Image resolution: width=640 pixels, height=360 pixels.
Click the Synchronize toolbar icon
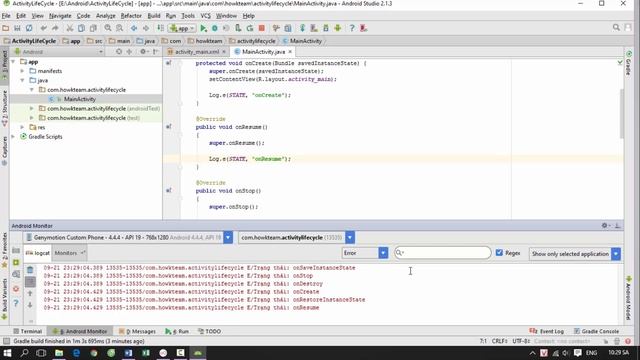(29, 28)
